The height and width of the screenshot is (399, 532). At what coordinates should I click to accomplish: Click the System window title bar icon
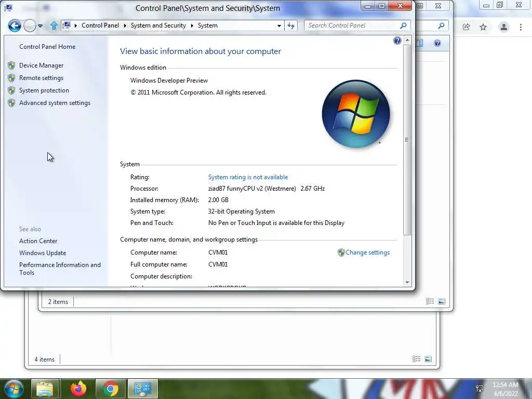[x=8, y=7]
